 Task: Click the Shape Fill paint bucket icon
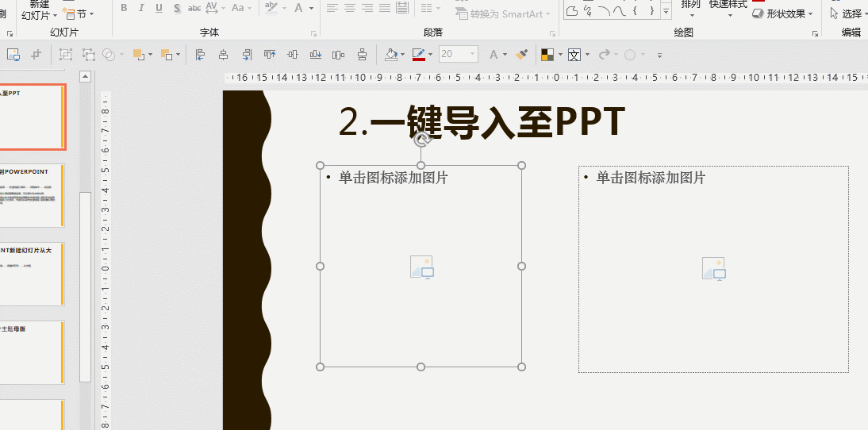click(x=391, y=54)
